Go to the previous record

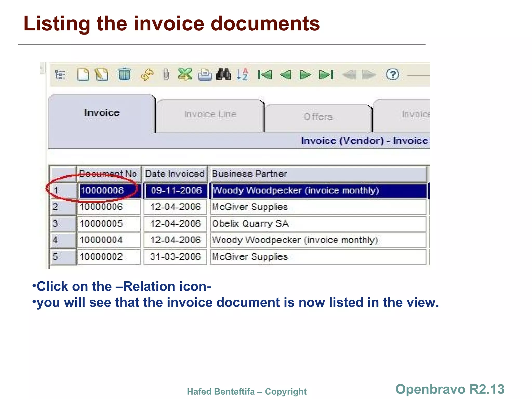click(x=285, y=75)
